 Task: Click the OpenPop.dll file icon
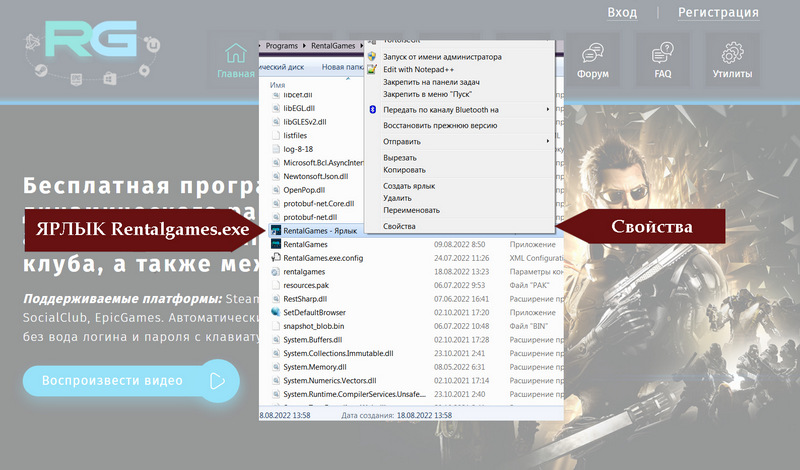[x=276, y=190]
